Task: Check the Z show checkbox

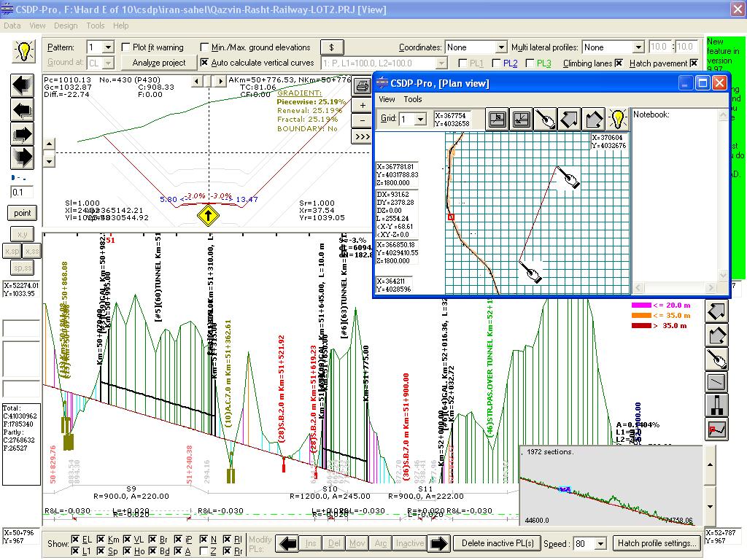Action: [204, 551]
